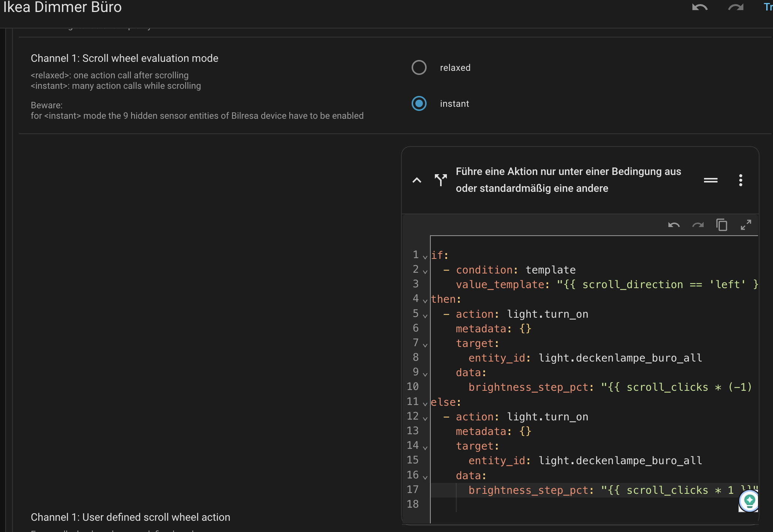773x532 pixels.
Task: Click the lightbulb assistant icon in editor
Action: tap(749, 501)
